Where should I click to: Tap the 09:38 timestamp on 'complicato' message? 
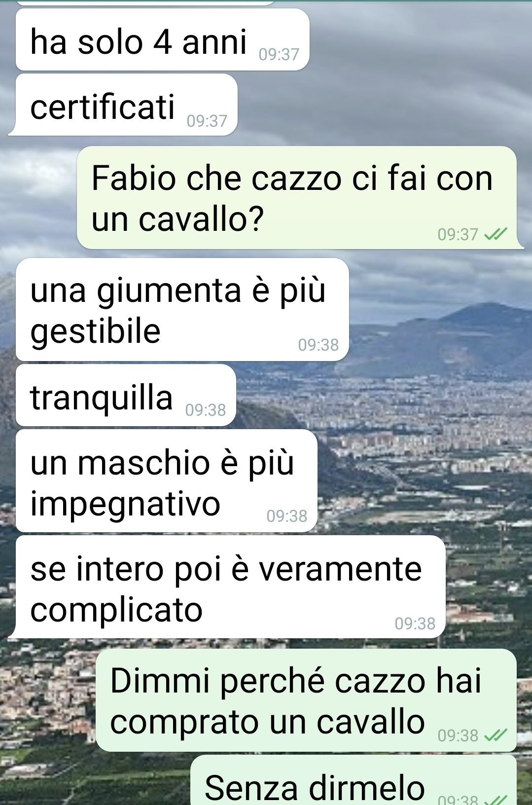(415, 623)
